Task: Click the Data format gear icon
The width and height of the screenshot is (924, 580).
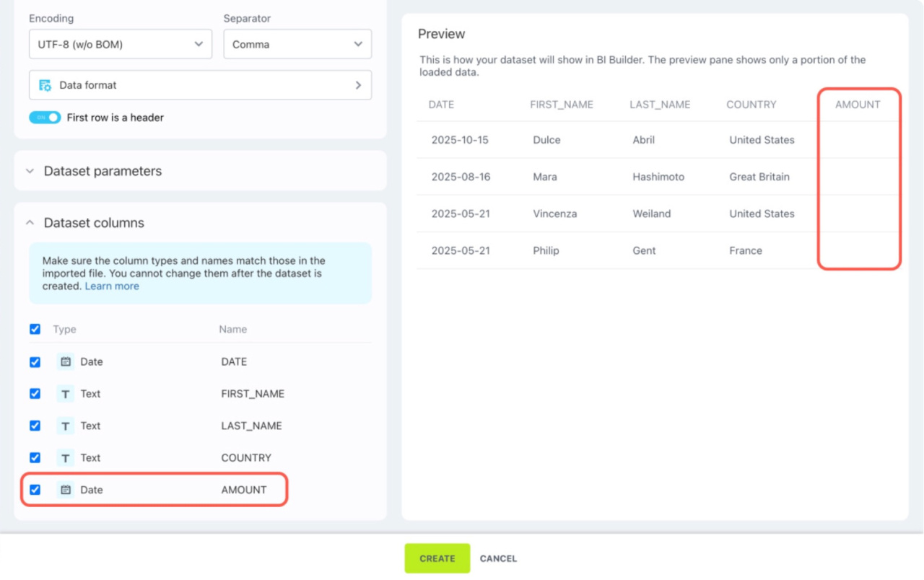Action: [x=45, y=85]
